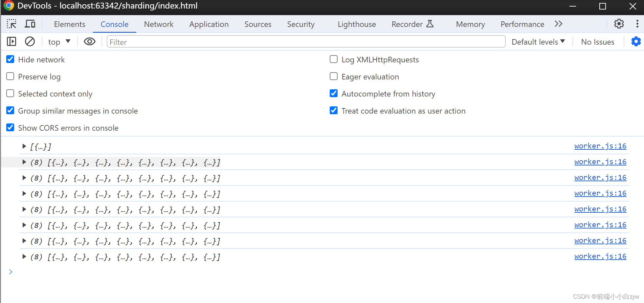Minimize the DevTools window
Screen dimensions: 644x303
point(573,6)
